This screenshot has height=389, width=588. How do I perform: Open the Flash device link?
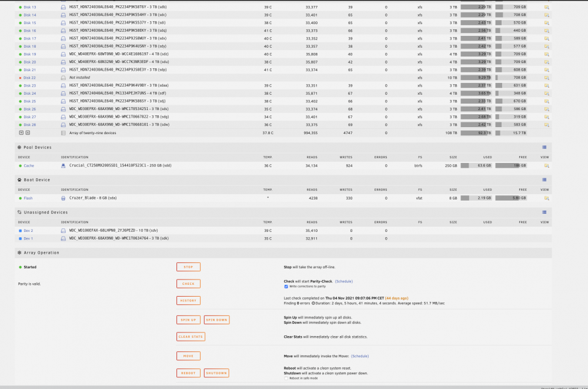click(x=28, y=198)
